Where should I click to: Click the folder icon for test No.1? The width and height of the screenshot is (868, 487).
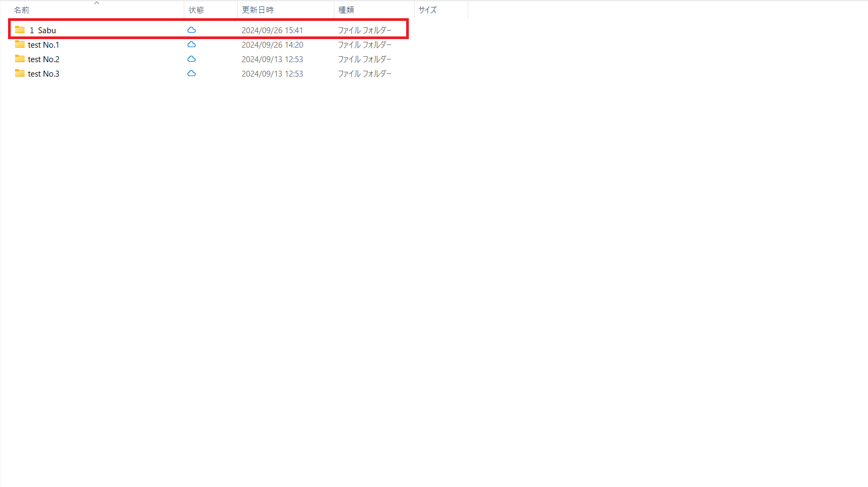20,44
